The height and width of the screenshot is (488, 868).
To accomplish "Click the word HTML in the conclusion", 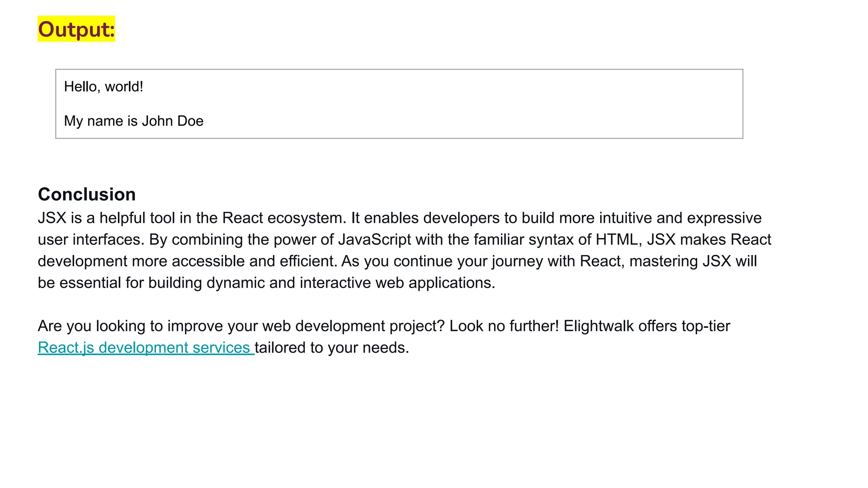I will click(x=617, y=240).
